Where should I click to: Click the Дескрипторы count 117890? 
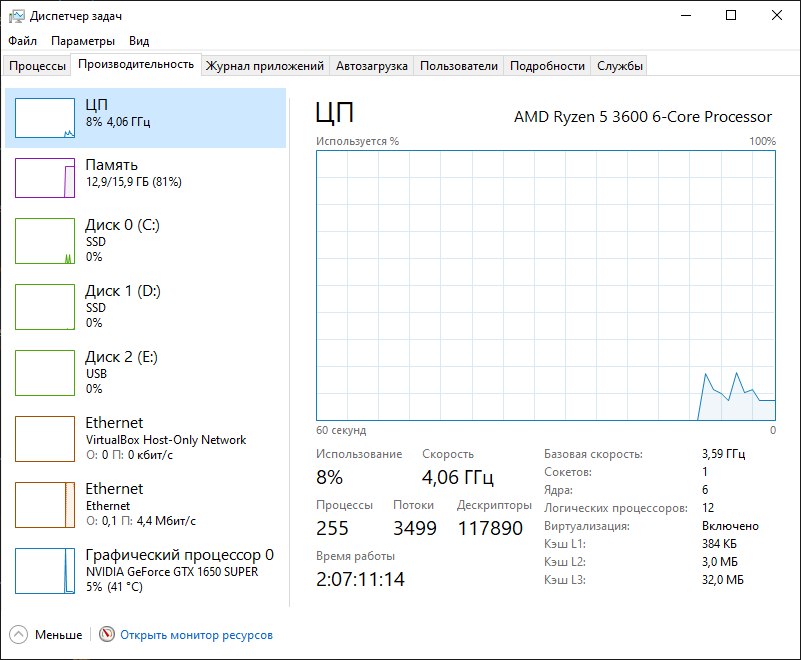click(x=490, y=528)
